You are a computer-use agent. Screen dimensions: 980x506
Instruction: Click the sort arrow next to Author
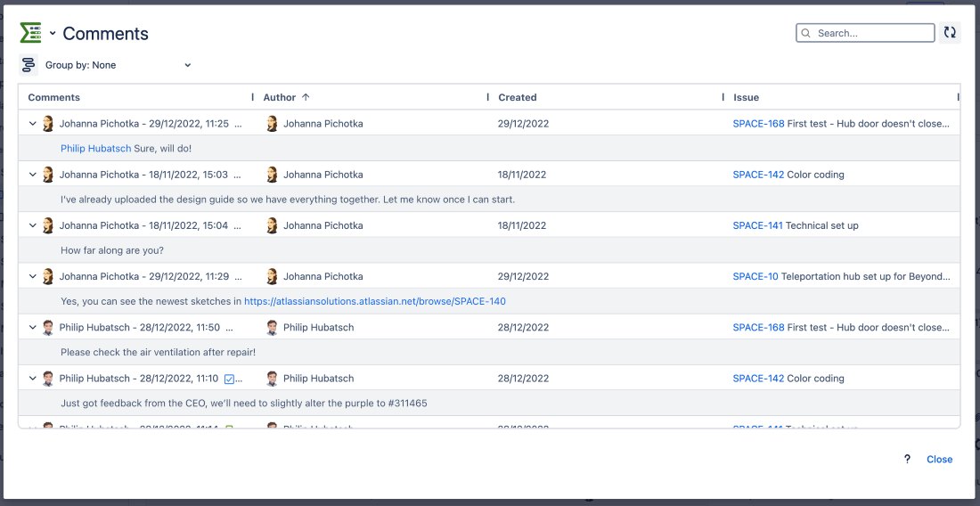[x=306, y=97]
